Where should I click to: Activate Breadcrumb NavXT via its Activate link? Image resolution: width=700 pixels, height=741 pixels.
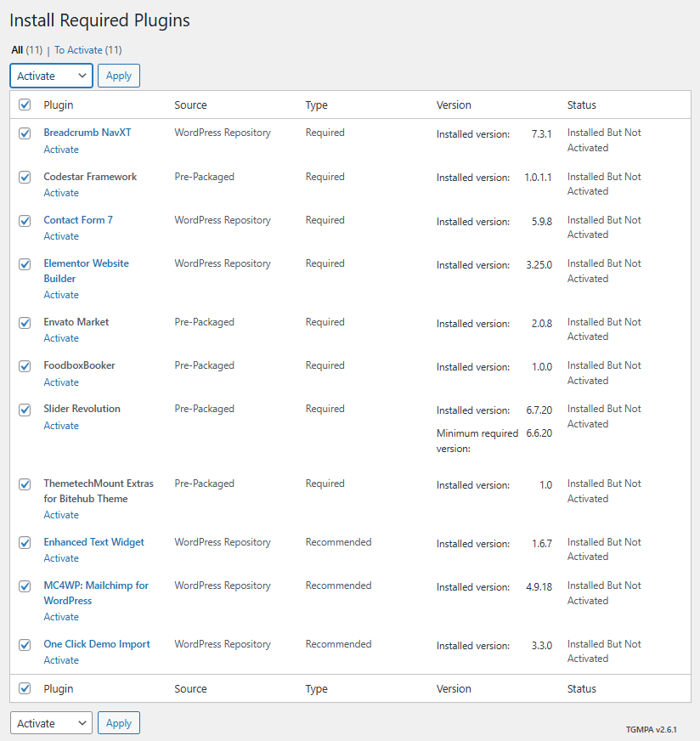[x=61, y=150]
